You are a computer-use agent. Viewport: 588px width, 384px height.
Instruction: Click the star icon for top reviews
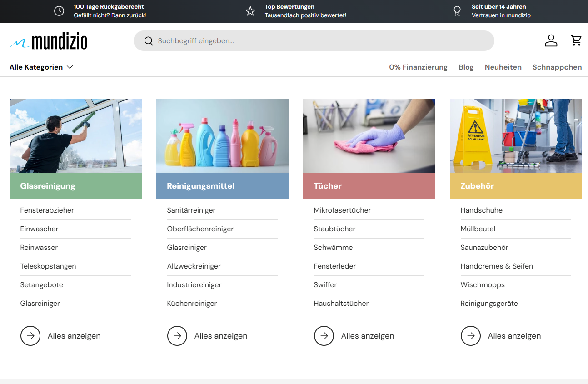coord(250,11)
